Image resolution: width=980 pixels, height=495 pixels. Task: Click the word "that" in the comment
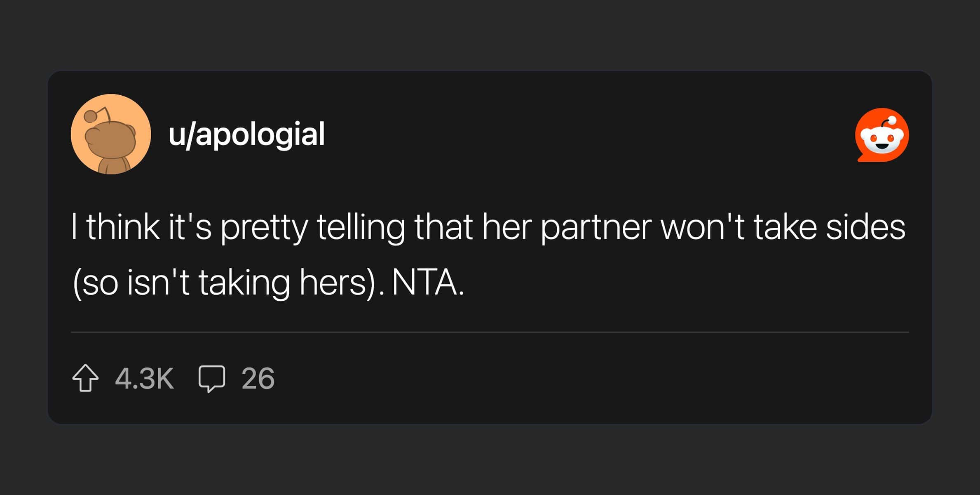pos(443,227)
